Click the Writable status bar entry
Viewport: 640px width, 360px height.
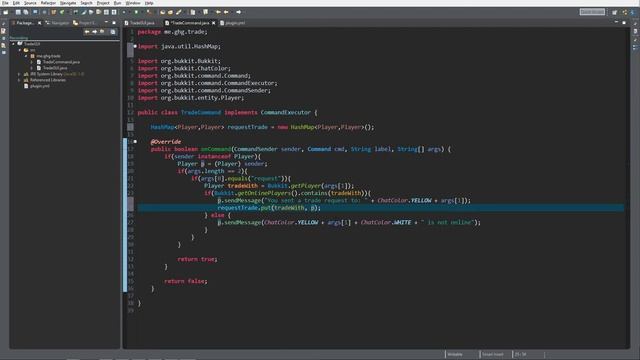click(455, 354)
